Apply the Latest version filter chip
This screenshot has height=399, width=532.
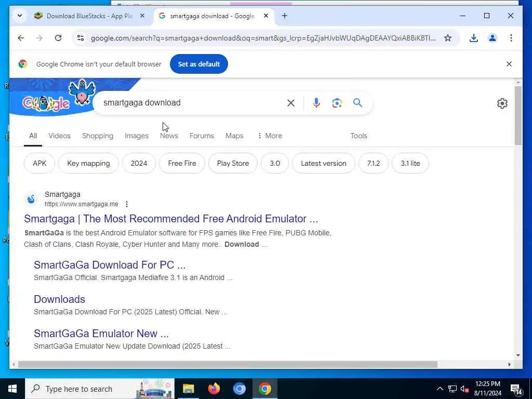tap(323, 163)
